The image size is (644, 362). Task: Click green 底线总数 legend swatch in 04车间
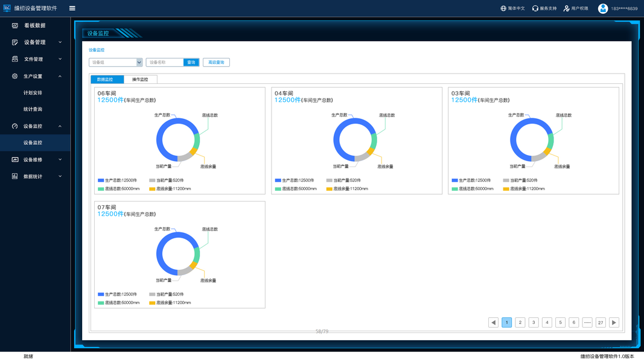tap(278, 189)
